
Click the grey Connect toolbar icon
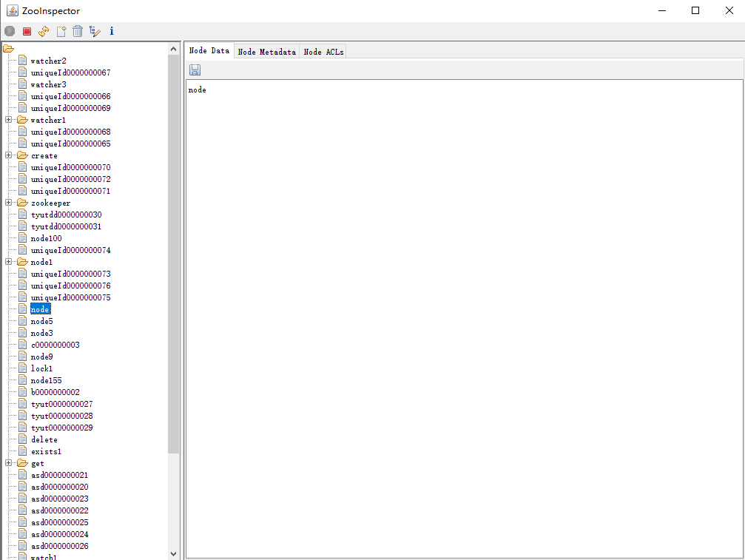10,31
